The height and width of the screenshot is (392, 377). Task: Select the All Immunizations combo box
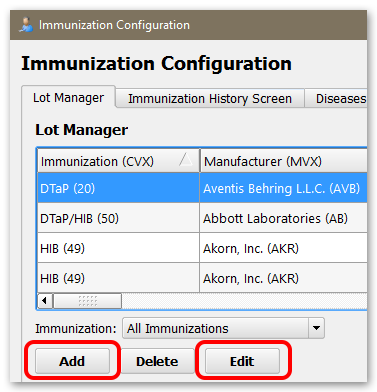click(x=223, y=328)
